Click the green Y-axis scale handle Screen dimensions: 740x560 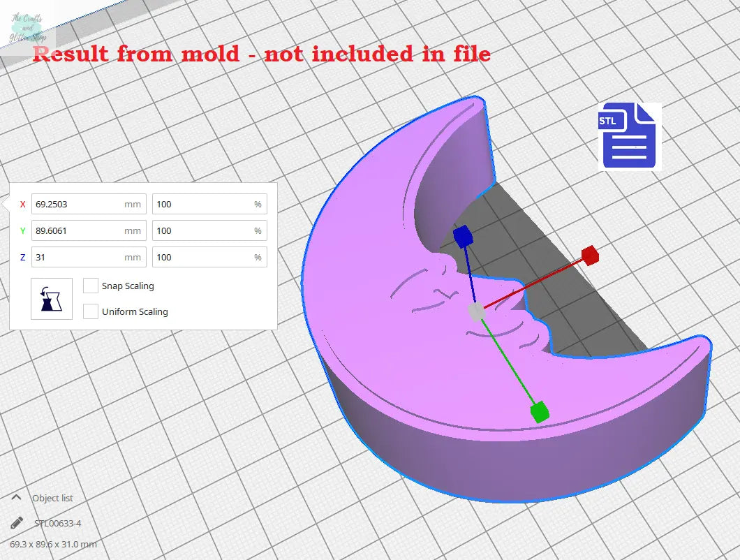coord(538,411)
